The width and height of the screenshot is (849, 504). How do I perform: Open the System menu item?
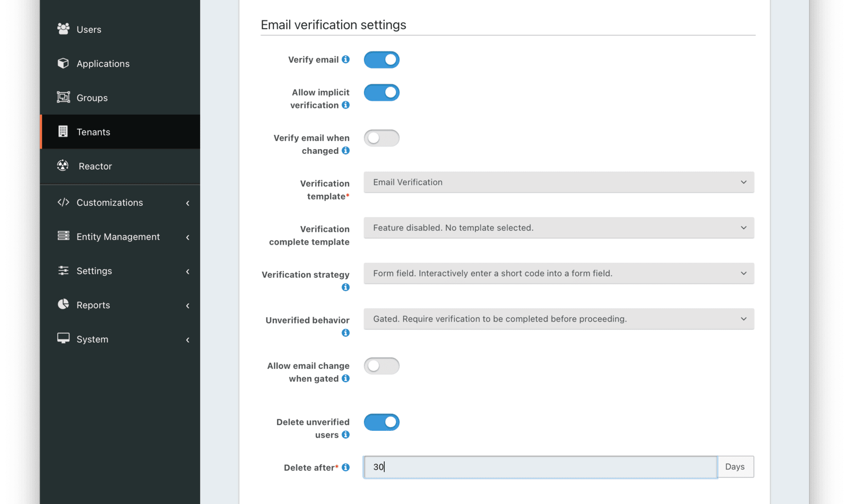tap(120, 339)
